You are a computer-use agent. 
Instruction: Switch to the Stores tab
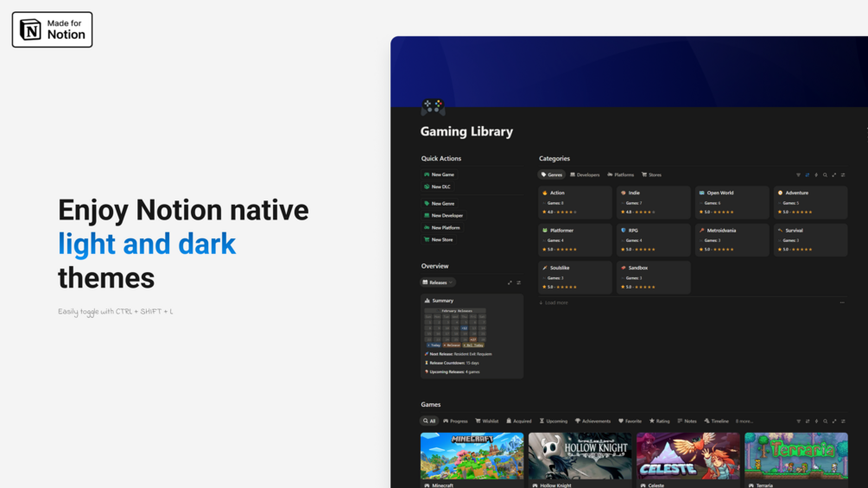point(651,174)
